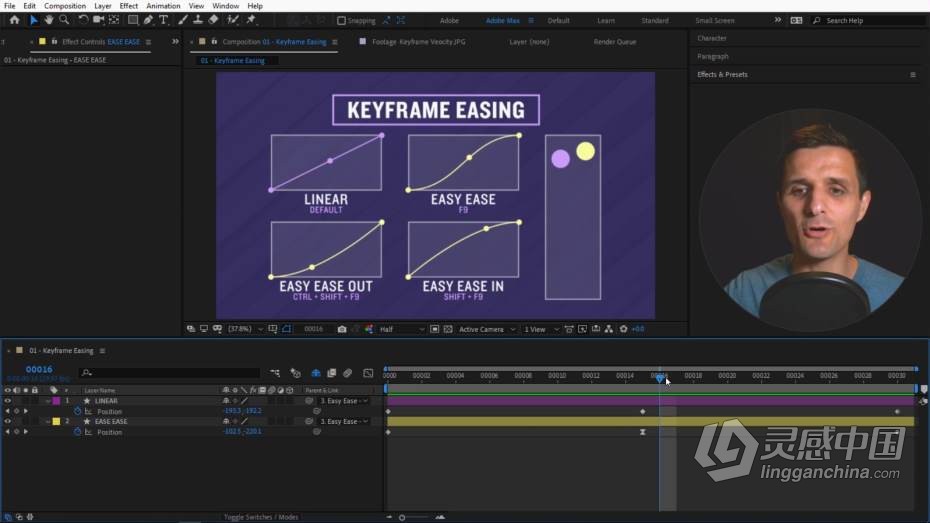Viewport: 930px width, 523px height.
Task: Open the LINEAR layer parent dropdown
Action: pos(344,401)
